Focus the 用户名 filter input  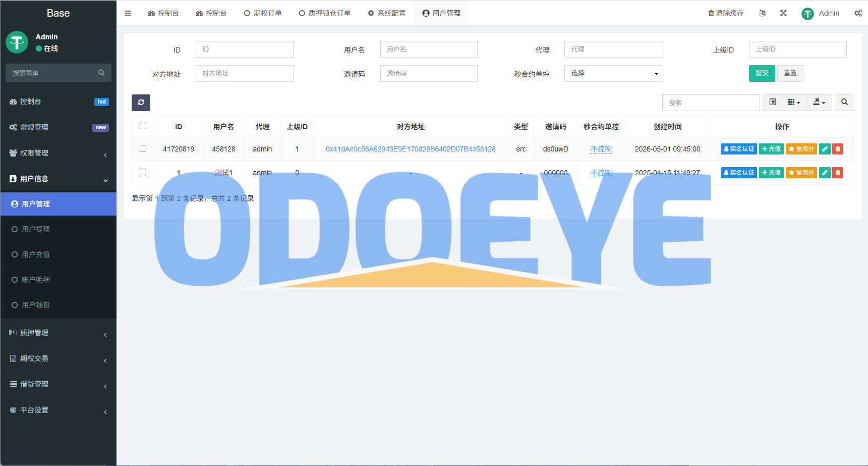pyautogui.click(x=429, y=49)
